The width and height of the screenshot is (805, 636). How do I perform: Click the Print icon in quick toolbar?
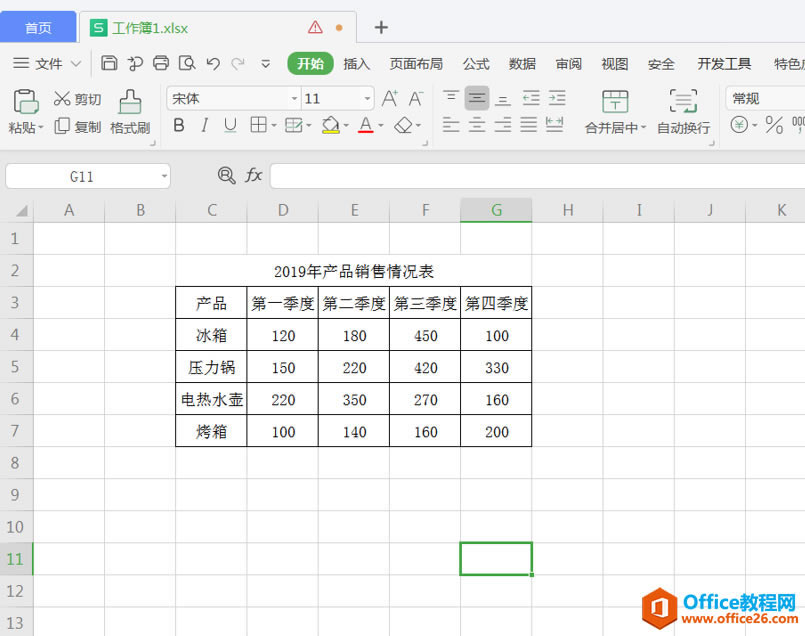pyautogui.click(x=161, y=63)
